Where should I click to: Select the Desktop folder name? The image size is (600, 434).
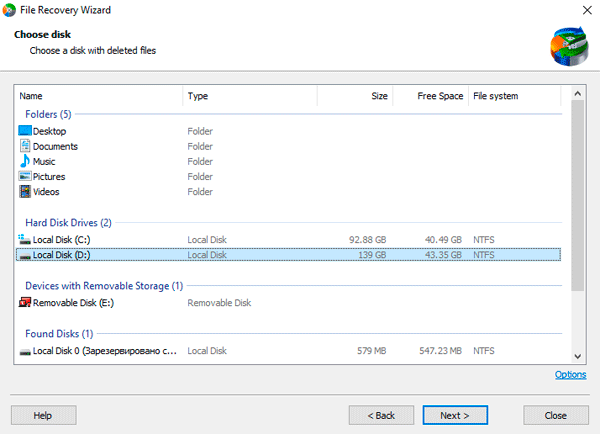pos(49,131)
